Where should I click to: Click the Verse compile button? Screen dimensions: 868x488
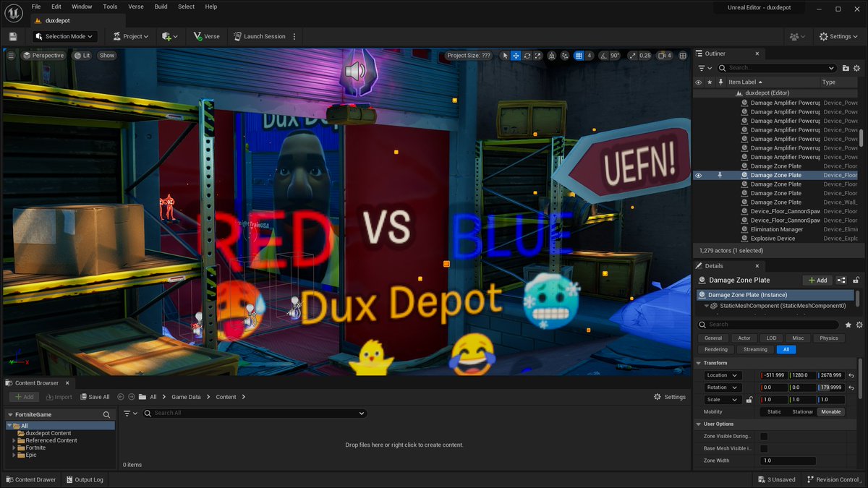[x=206, y=36]
